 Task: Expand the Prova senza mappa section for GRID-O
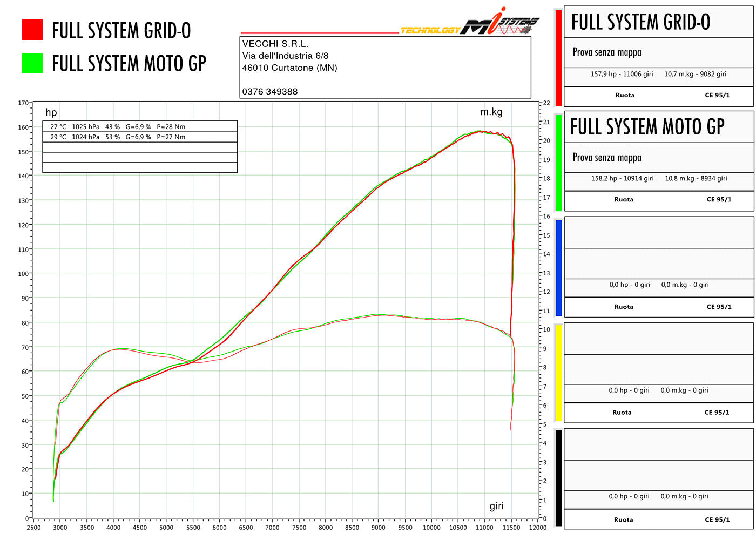pyautogui.click(x=607, y=52)
